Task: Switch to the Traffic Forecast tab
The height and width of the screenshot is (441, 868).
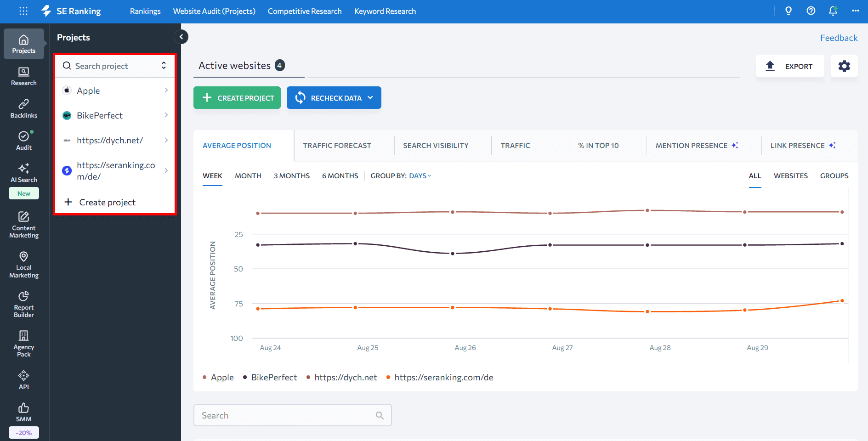Action: point(337,145)
